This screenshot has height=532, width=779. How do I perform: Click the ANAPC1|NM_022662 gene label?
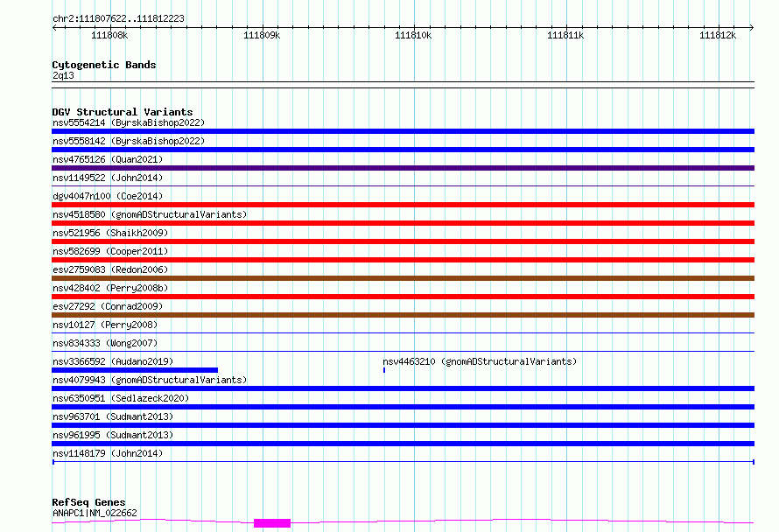[x=95, y=513]
